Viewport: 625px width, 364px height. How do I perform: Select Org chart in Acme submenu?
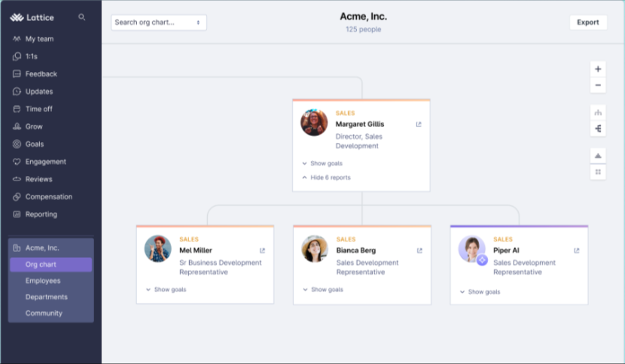coord(51,265)
